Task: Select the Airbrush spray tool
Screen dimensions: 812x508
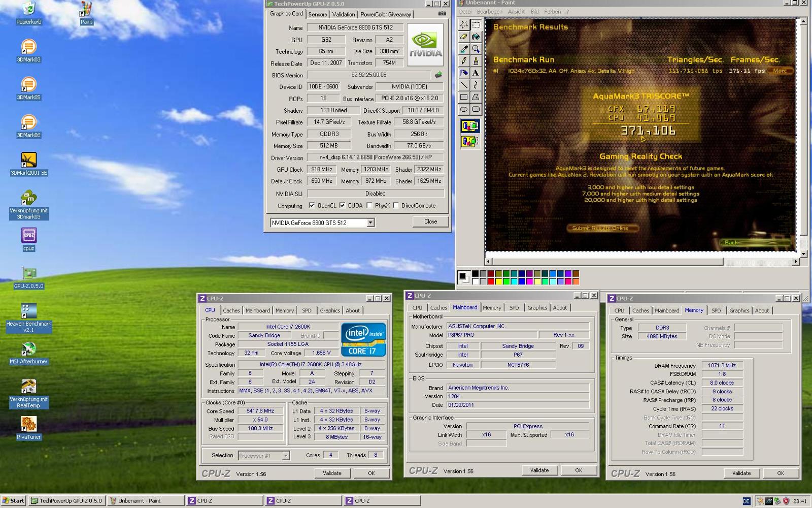Action: [464, 73]
